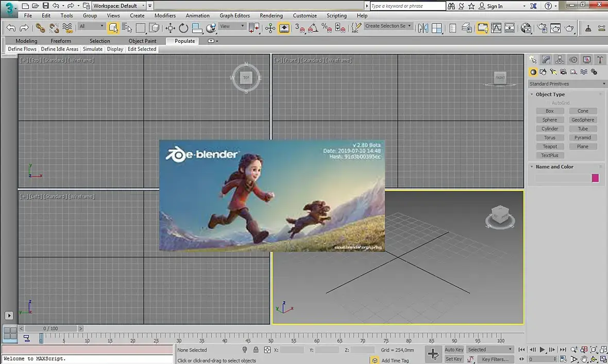Open the Standard Primitives dropdown
Image resolution: width=608 pixels, height=364 pixels.
[x=567, y=84]
